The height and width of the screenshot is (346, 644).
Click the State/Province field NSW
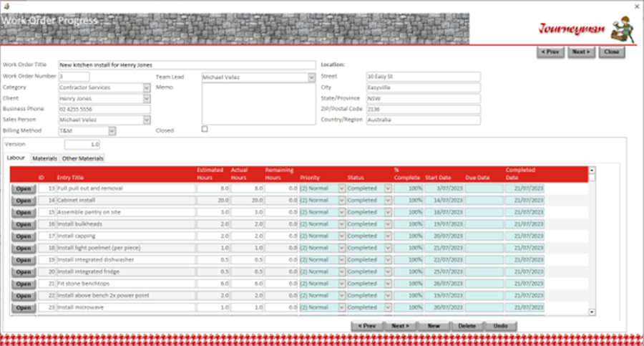click(x=424, y=99)
